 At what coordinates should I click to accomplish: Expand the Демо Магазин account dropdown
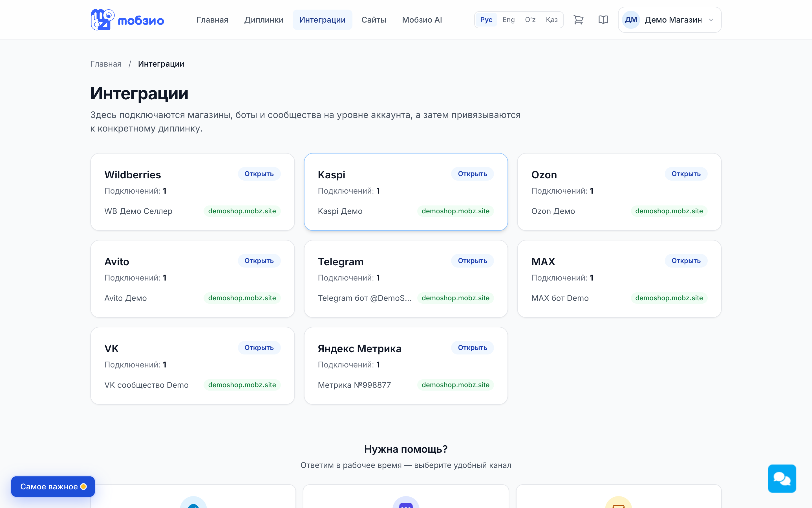click(670, 20)
